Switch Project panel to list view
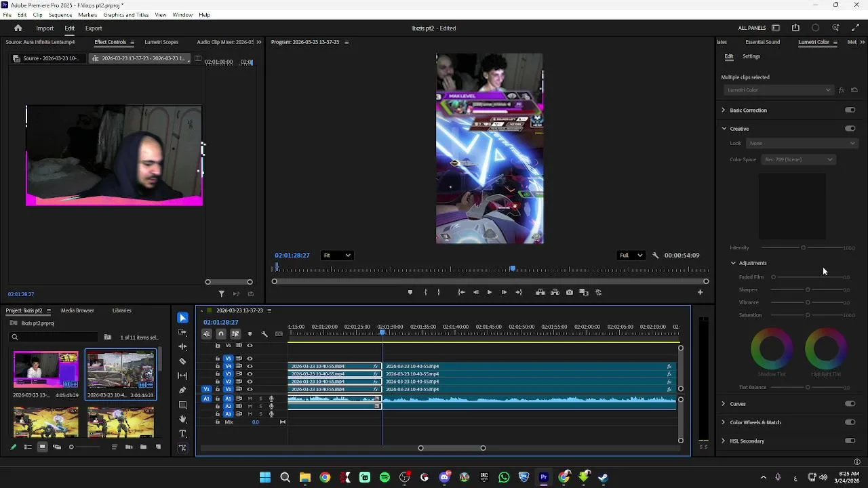 click(x=28, y=447)
